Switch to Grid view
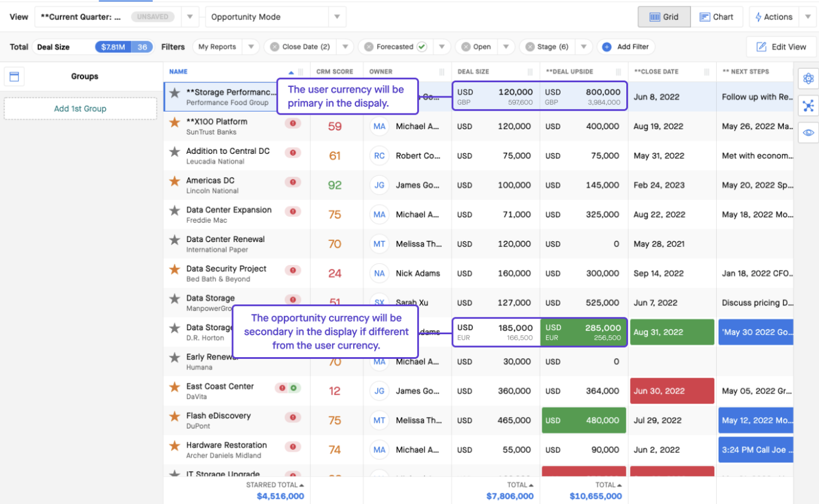 [664, 17]
